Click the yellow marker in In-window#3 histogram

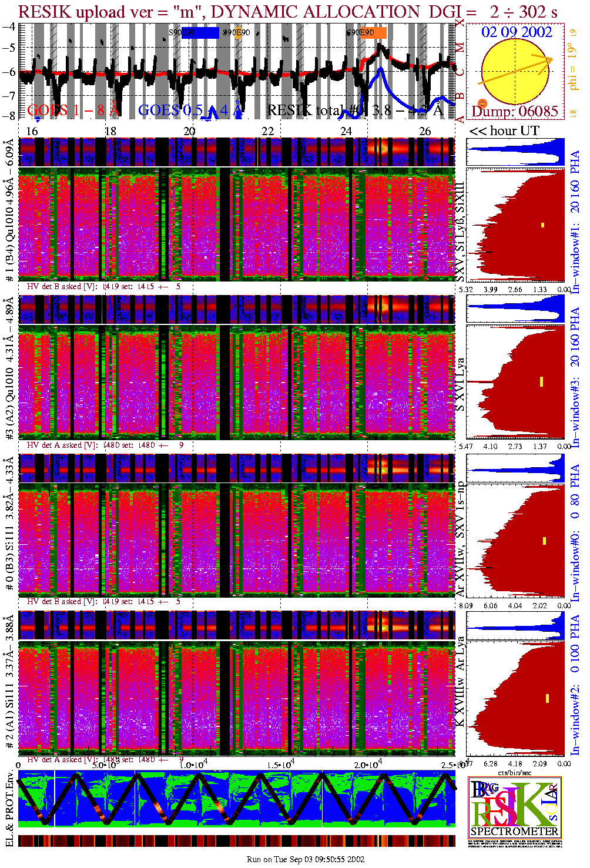(x=541, y=382)
